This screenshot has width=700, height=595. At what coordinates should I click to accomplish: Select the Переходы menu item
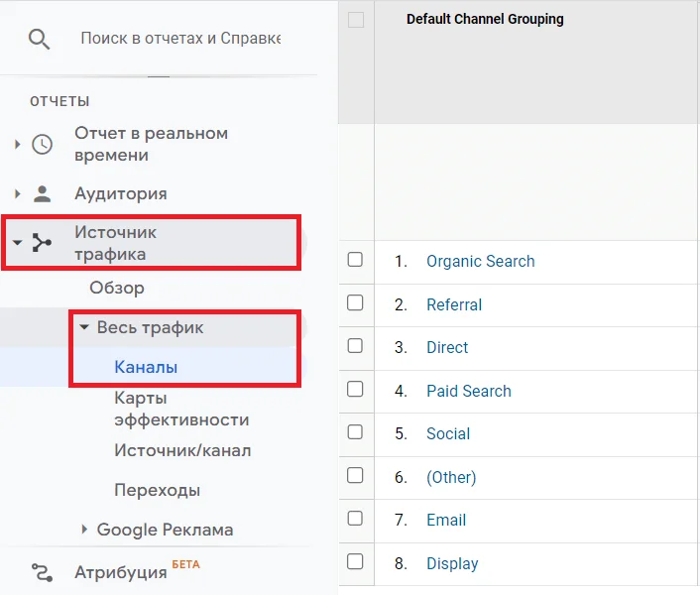pos(157,490)
